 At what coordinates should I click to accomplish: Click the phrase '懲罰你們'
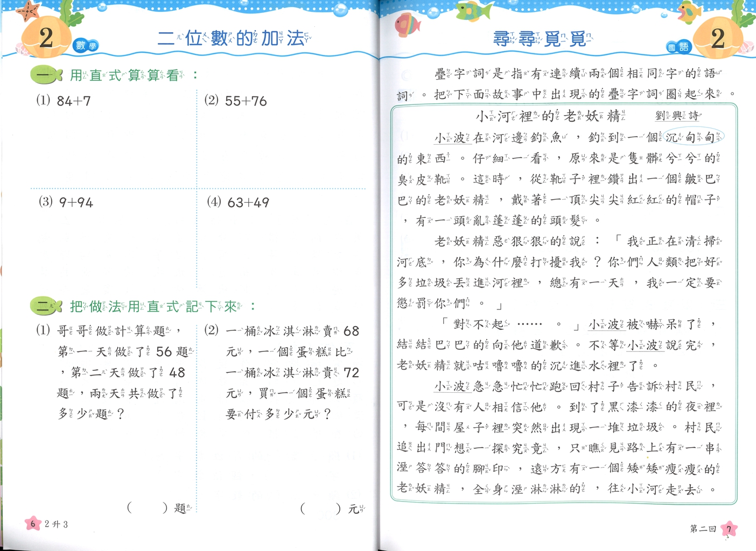(x=435, y=303)
